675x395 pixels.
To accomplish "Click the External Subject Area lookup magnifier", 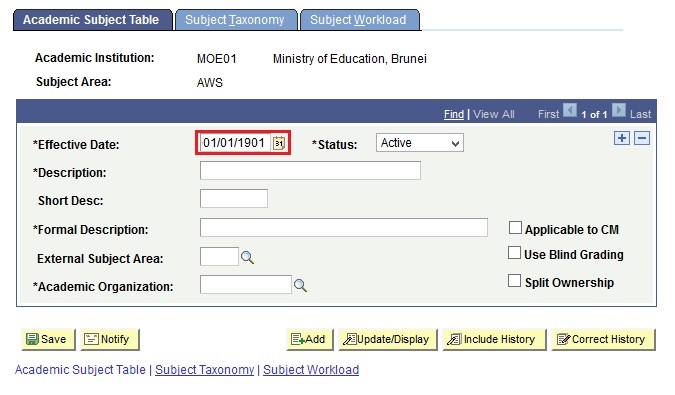I will (247, 258).
